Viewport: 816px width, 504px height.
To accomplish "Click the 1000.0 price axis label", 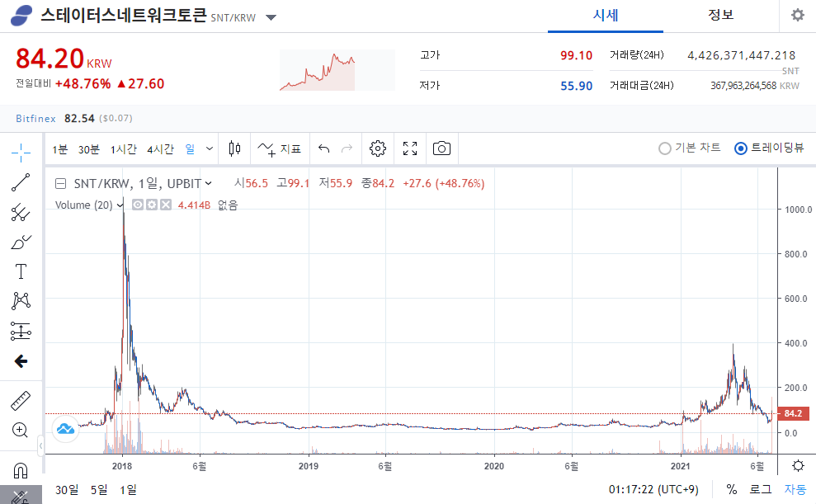I will coord(799,210).
